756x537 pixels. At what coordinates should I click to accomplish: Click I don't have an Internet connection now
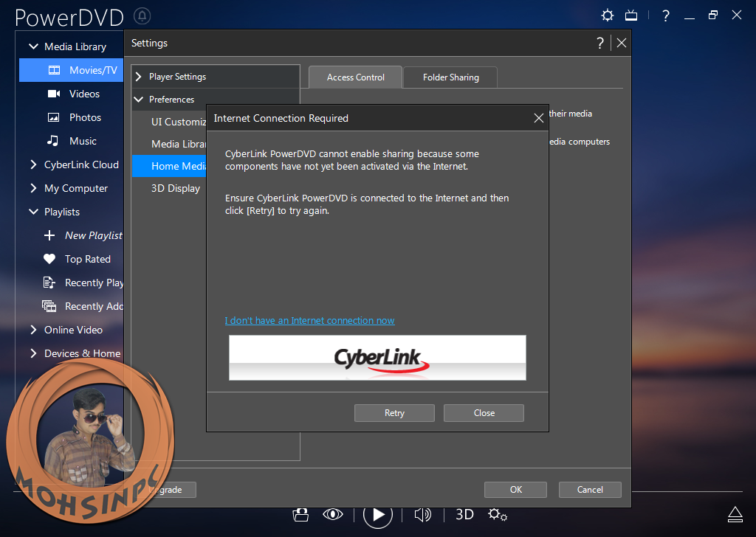pos(309,320)
